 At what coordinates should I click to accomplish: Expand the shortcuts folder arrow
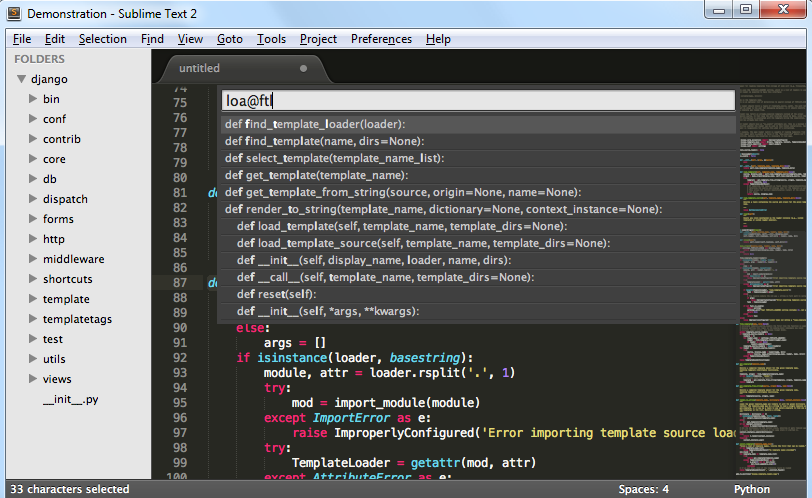(x=33, y=279)
